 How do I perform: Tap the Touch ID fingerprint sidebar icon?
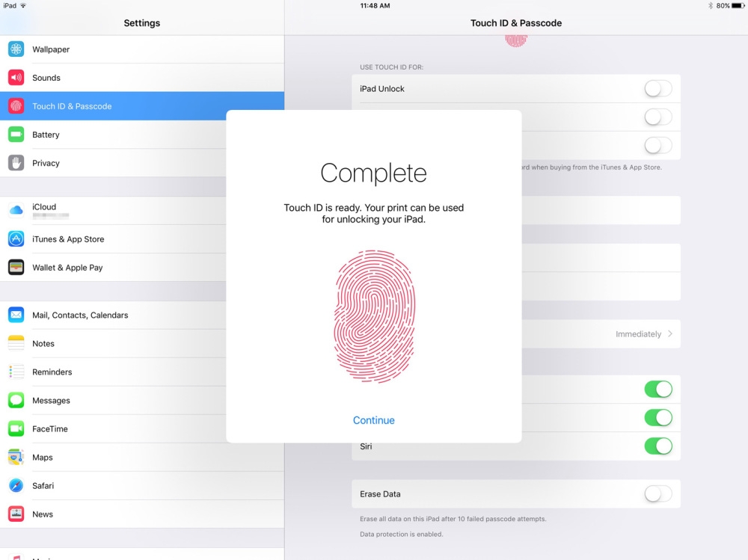coord(16,106)
